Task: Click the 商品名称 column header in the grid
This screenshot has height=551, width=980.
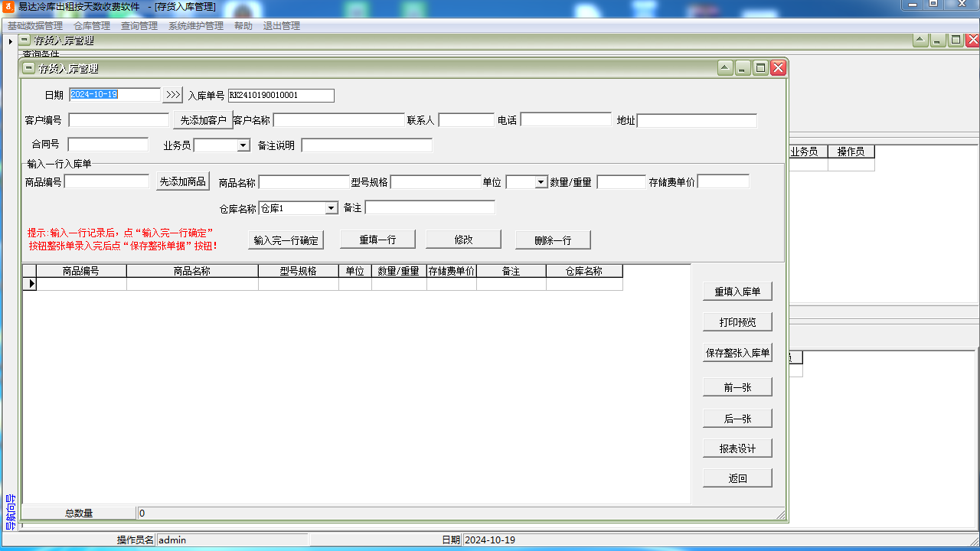Action: point(192,271)
